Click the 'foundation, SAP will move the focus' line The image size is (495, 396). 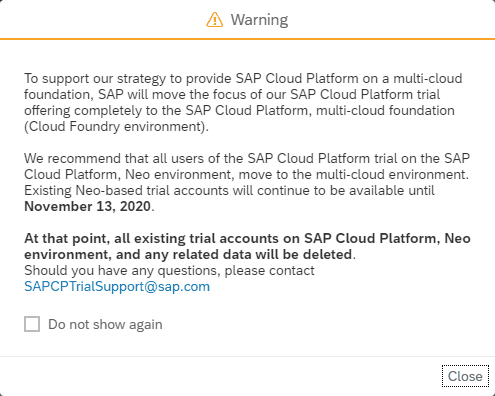[232, 94]
